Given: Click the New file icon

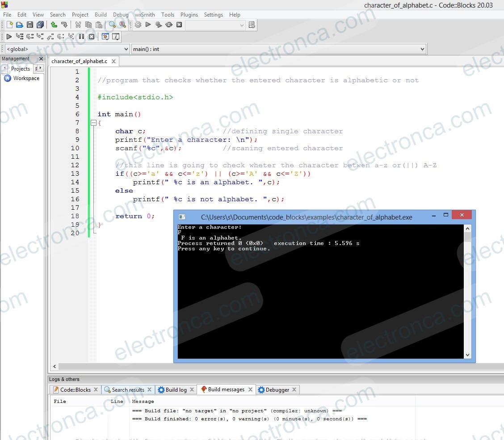Looking at the screenshot, I should click(x=9, y=25).
